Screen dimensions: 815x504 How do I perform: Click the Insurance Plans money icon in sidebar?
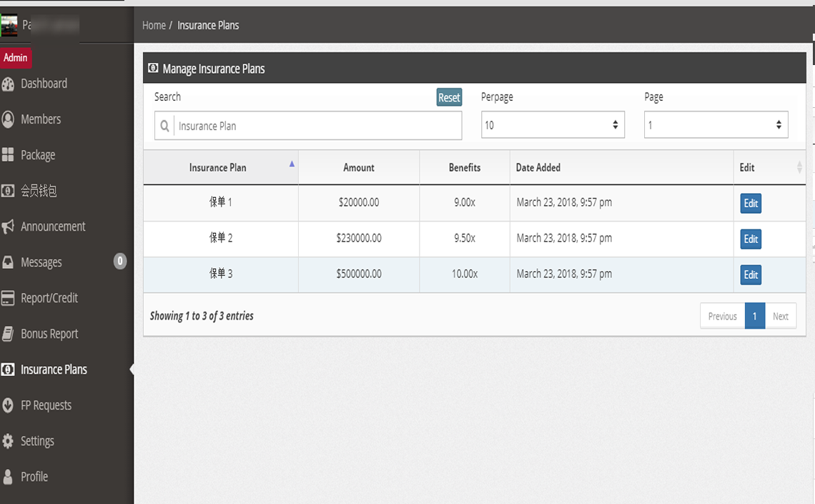click(x=8, y=370)
